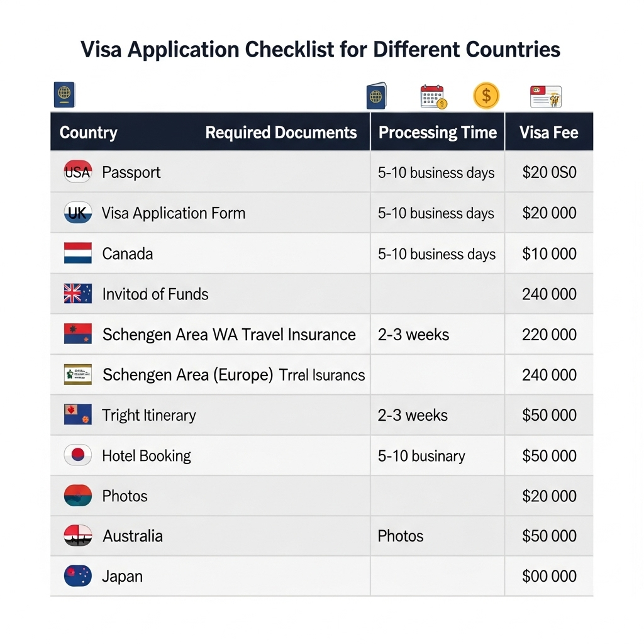Click the flag icon next to Japan
The height and width of the screenshot is (644, 644).
coord(78,576)
